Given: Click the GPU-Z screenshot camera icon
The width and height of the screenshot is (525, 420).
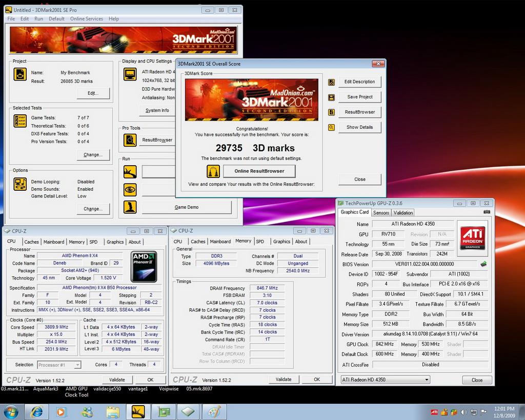Looking at the screenshot, I should (x=487, y=212).
